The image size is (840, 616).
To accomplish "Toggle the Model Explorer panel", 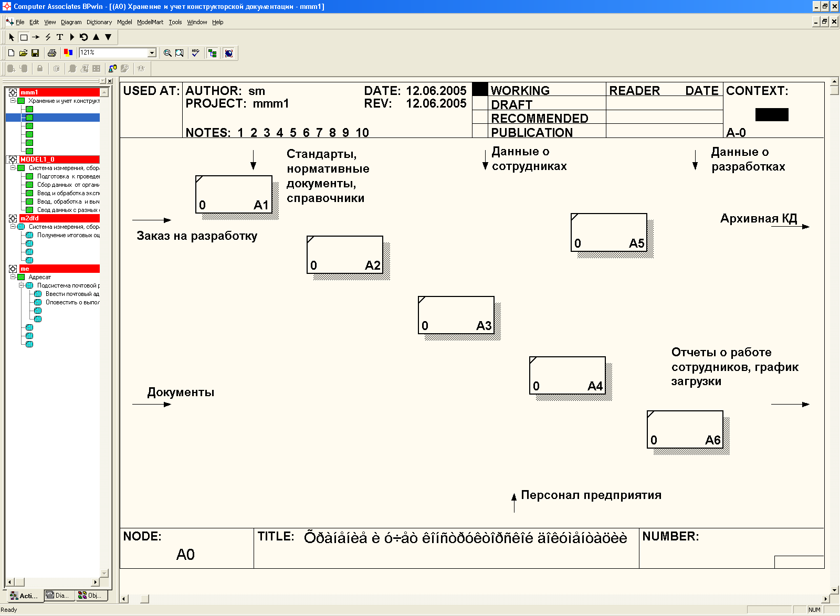I will tap(212, 53).
